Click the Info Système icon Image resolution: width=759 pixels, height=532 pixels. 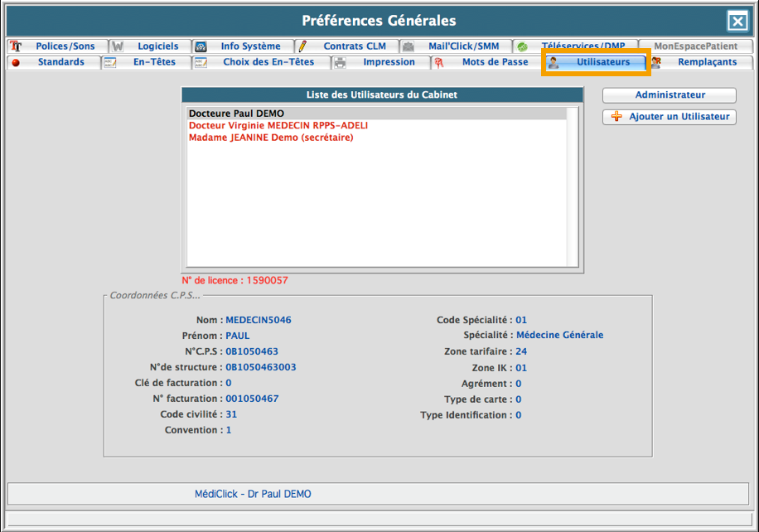tap(201, 46)
